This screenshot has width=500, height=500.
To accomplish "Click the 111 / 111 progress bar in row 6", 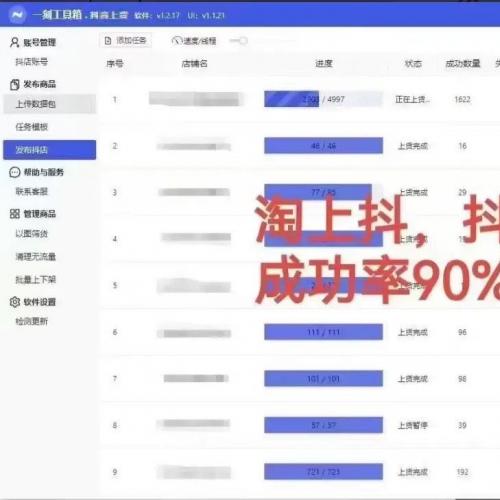I will [x=323, y=332].
